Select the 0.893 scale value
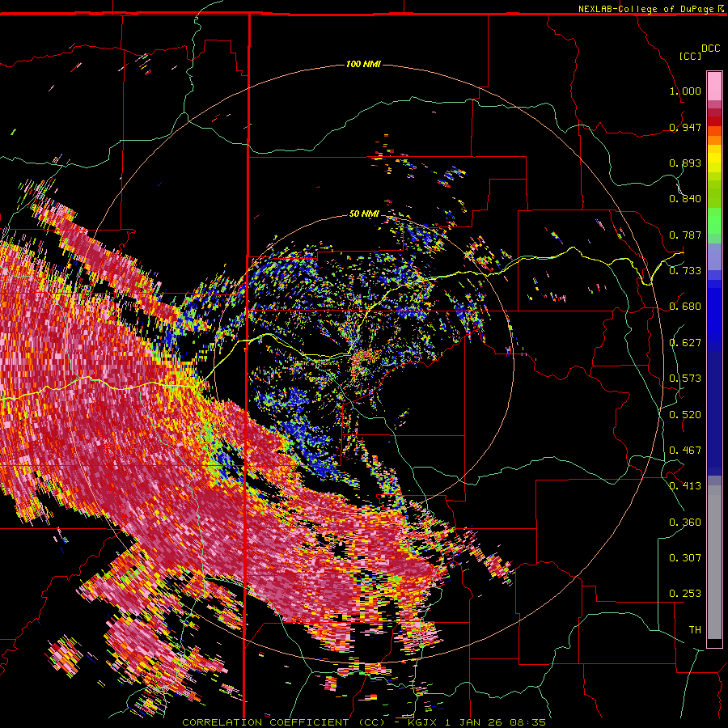728x728 pixels. click(x=685, y=163)
